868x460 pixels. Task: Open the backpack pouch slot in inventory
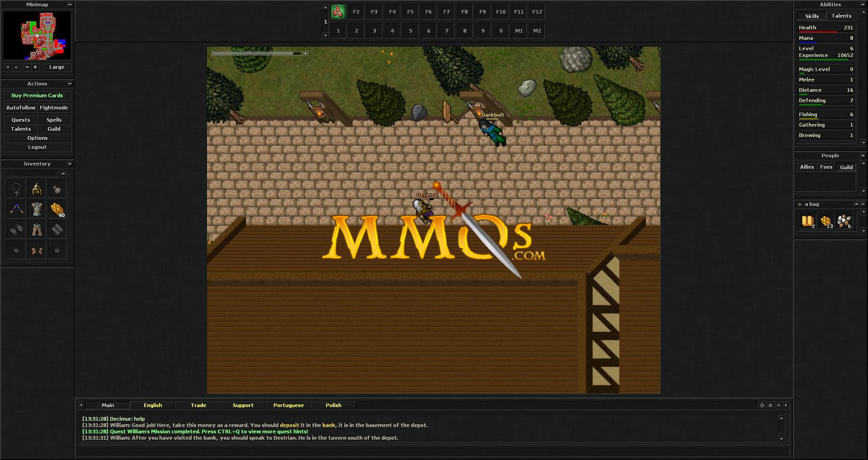coord(57,189)
